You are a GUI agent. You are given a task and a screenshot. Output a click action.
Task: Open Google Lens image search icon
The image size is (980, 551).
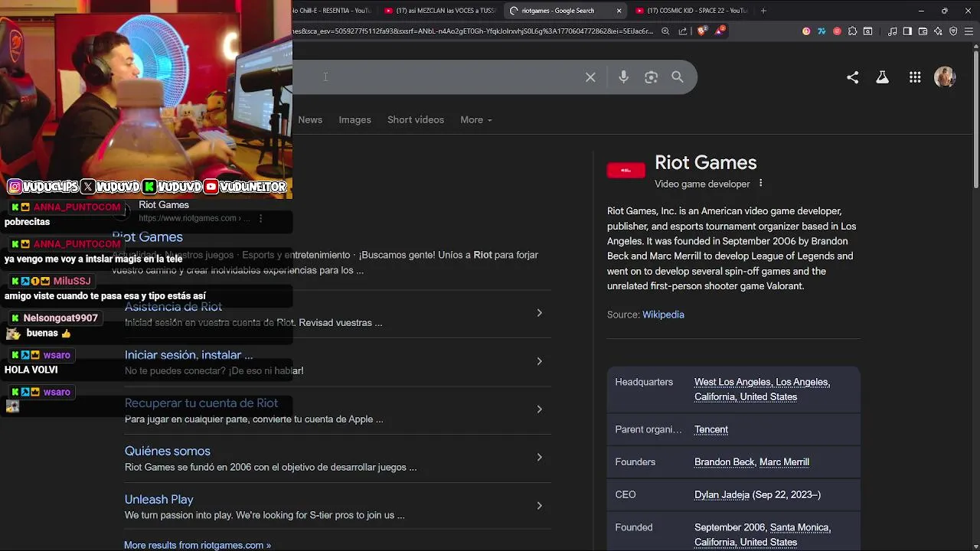click(651, 77)
